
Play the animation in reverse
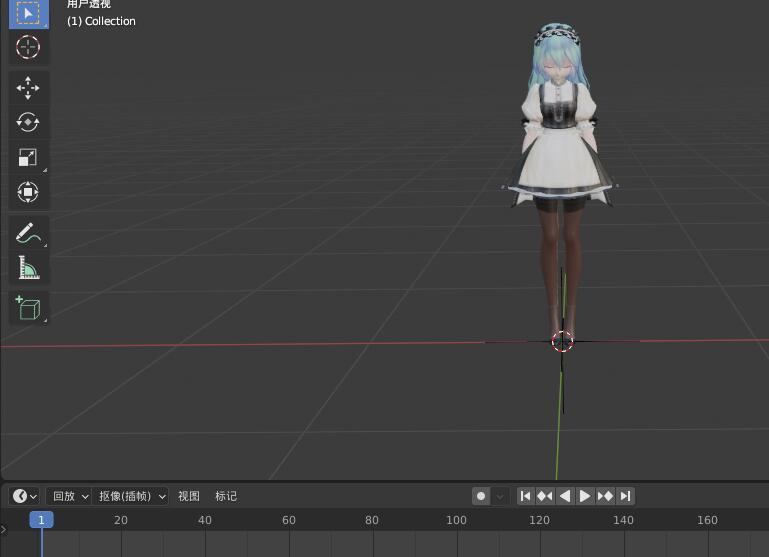565,496
